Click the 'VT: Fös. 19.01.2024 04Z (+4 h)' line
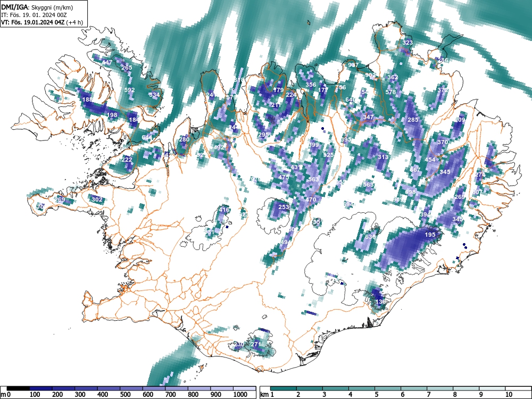Image resolution: width=532 pixels, height=399 pixels. (41, 22)
